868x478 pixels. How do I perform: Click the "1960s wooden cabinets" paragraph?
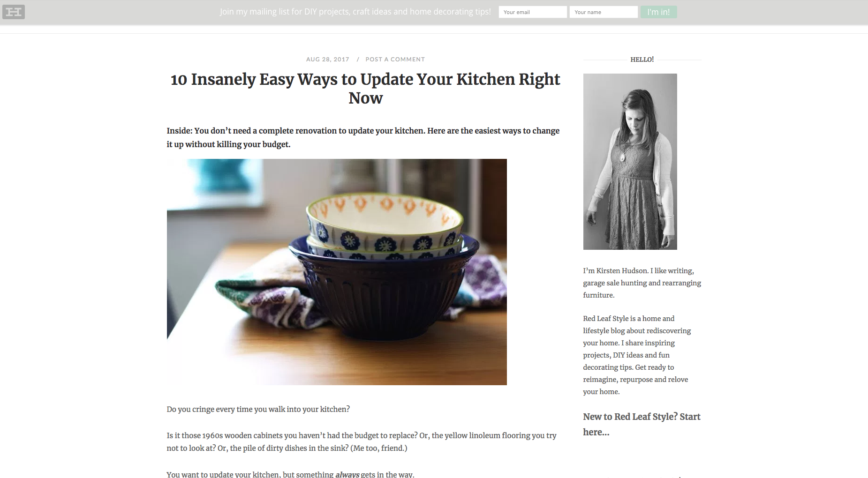tap(362, 442)
